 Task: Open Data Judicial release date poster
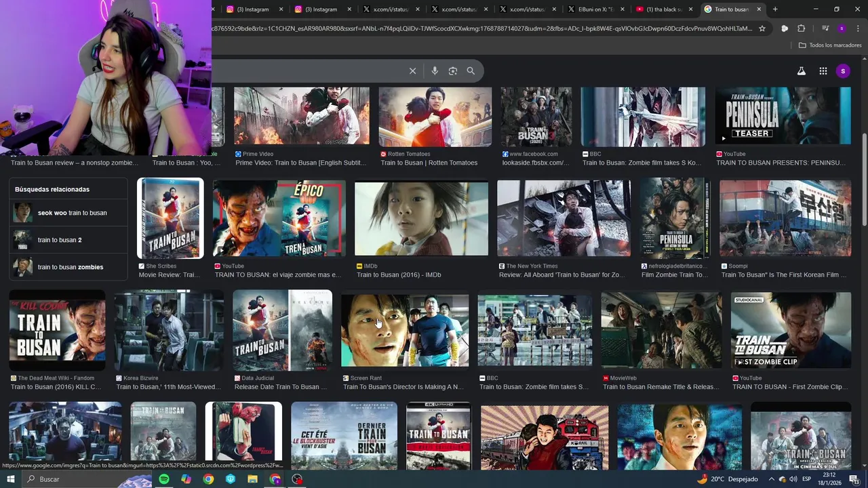[x=282, y=329]
